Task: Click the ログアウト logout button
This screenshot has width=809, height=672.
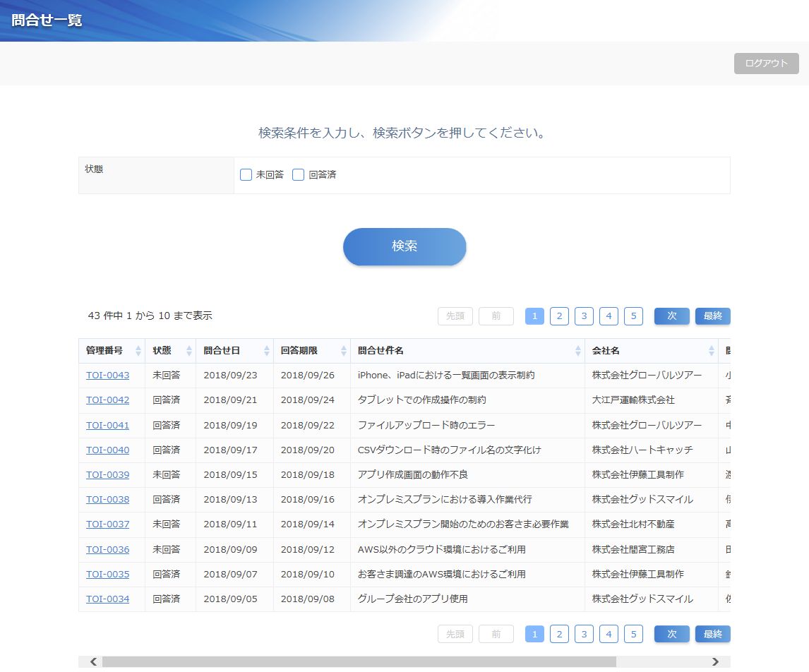Action: pos(766,64)
